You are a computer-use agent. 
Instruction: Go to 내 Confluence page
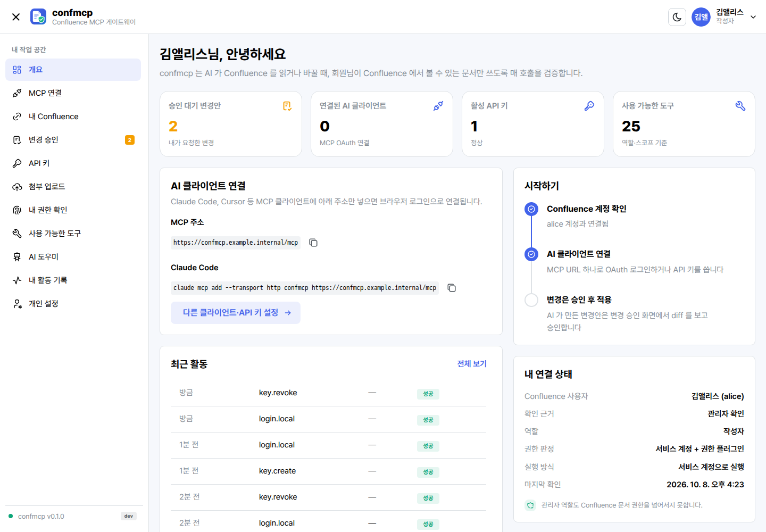click(x=73, y=117)
